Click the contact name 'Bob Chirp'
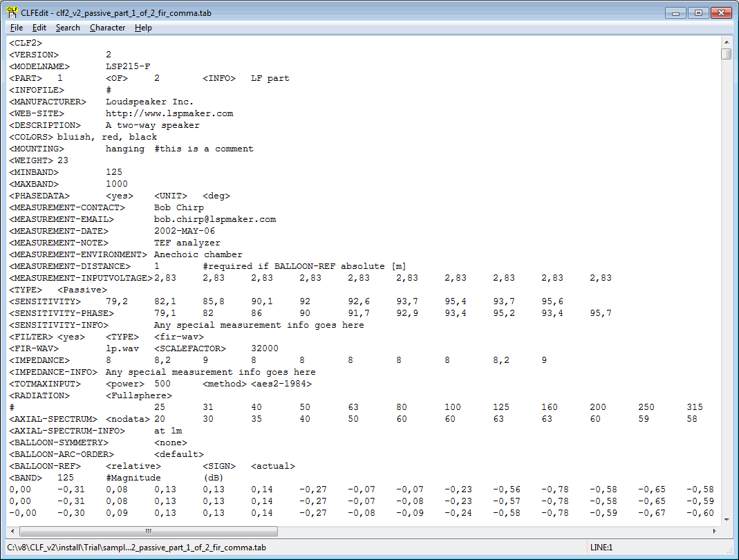Image resolution: width=739 pixels, height=560 pixels. coord(178,207)
